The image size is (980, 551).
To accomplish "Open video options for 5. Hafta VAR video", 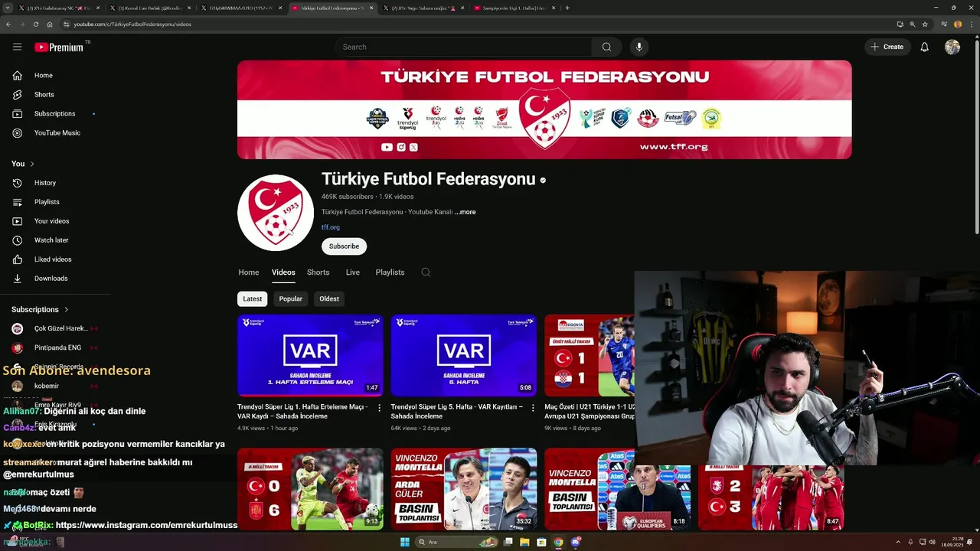I will 532,408.
